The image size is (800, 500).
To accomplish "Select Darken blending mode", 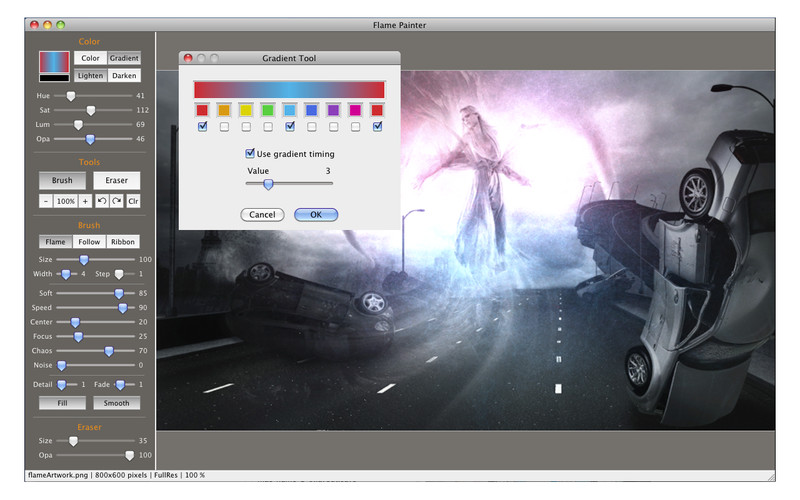I will pyautogui.click(x=124, y=75).
